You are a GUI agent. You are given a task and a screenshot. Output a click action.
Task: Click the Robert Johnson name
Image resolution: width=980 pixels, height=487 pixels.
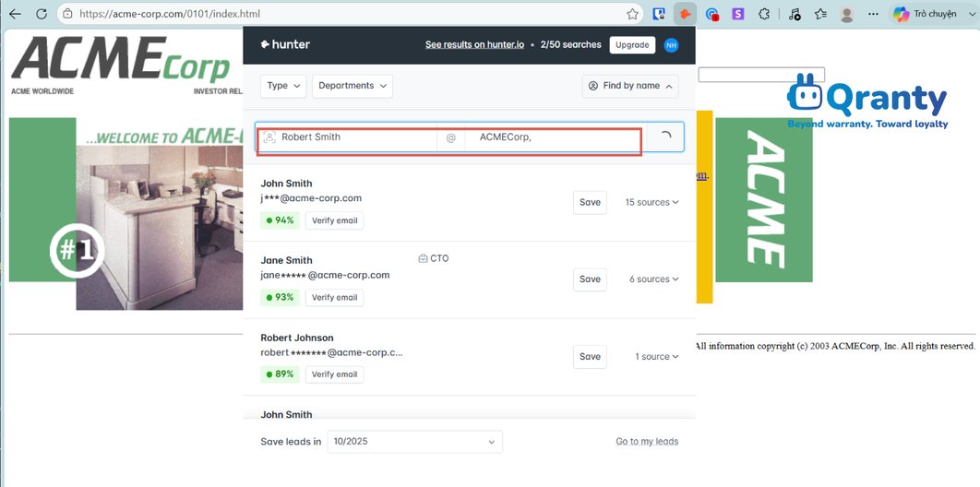tap(297, 338)
